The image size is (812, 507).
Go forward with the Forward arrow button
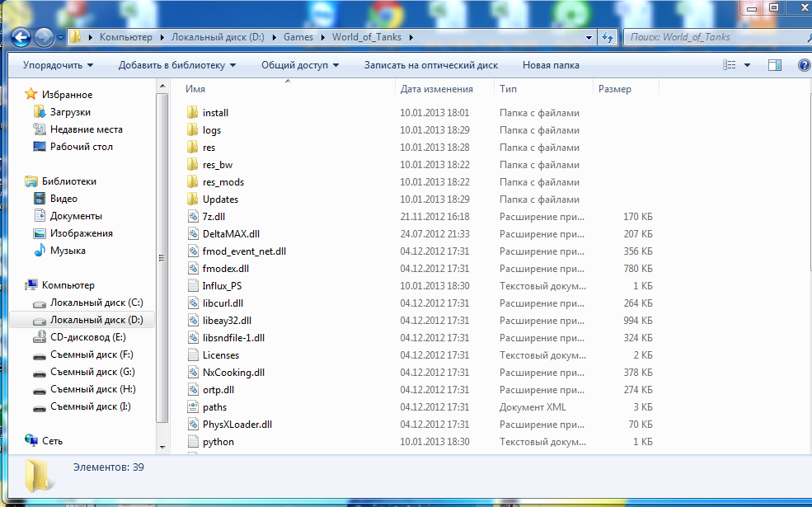pos(44,37)
